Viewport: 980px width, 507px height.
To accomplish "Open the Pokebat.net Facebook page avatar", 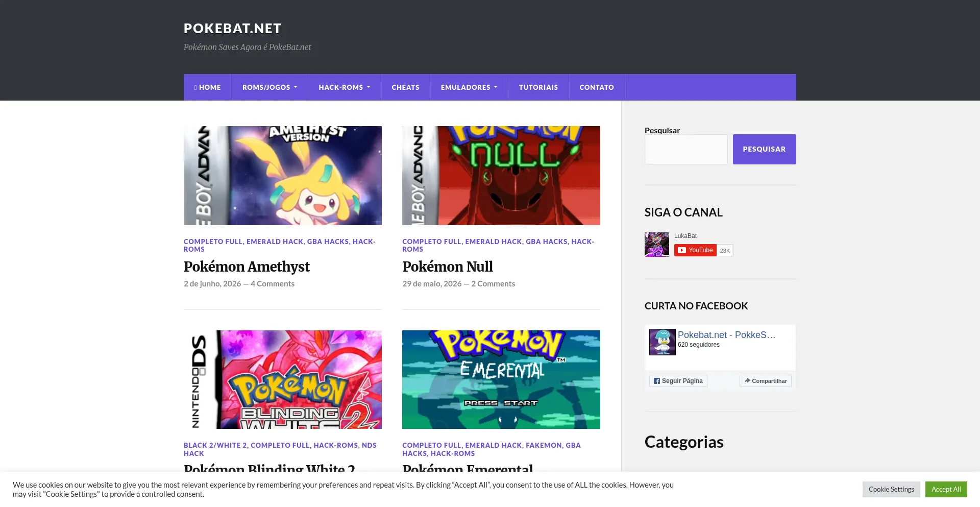I will pyautogui.click(x=663, y=342).
